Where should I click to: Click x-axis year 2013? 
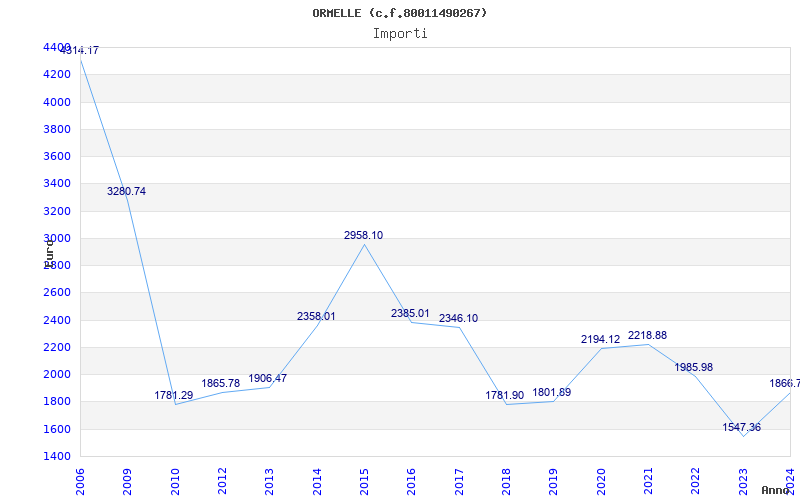pos(269,481)
